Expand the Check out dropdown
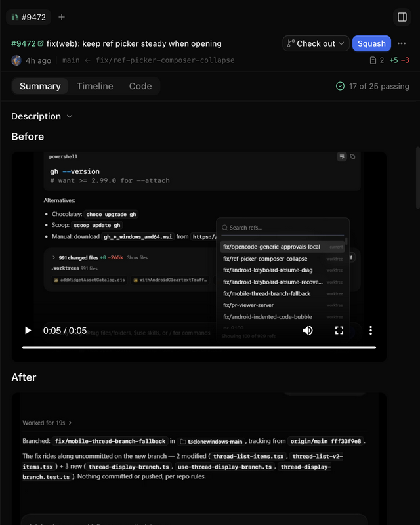The height and width of the screenshot is (525, 420). point(316,43)
